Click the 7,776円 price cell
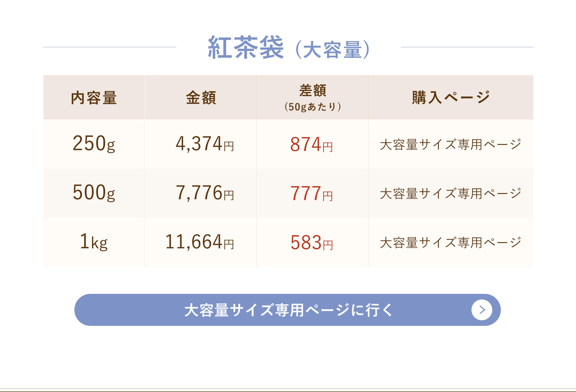576x392 pixels. 201,193
